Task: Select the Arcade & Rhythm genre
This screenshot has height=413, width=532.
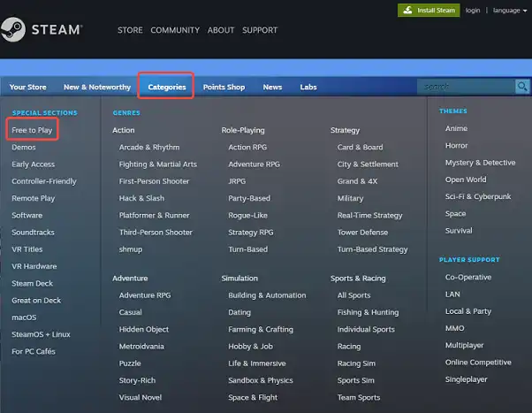Action: pyautogui.click(x=149, y=148)
